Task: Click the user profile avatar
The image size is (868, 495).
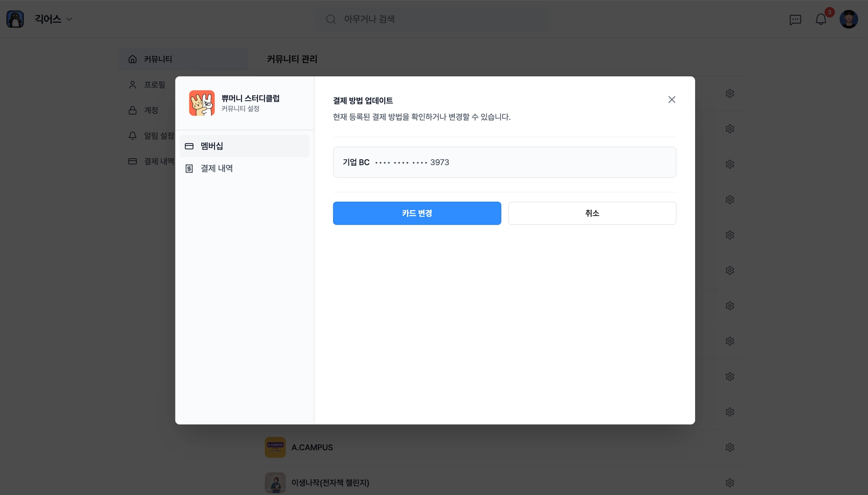Action: click(849, 19)
